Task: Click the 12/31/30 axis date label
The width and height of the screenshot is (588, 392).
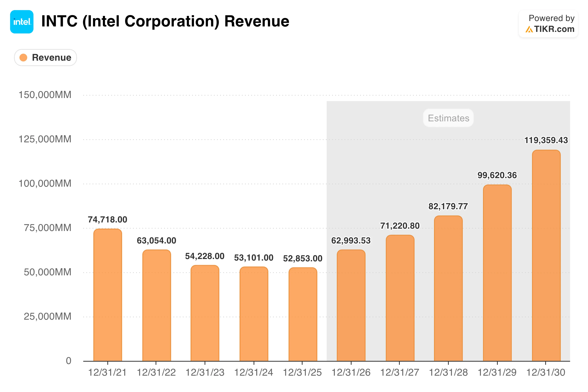Action: [x=546, y=373]
